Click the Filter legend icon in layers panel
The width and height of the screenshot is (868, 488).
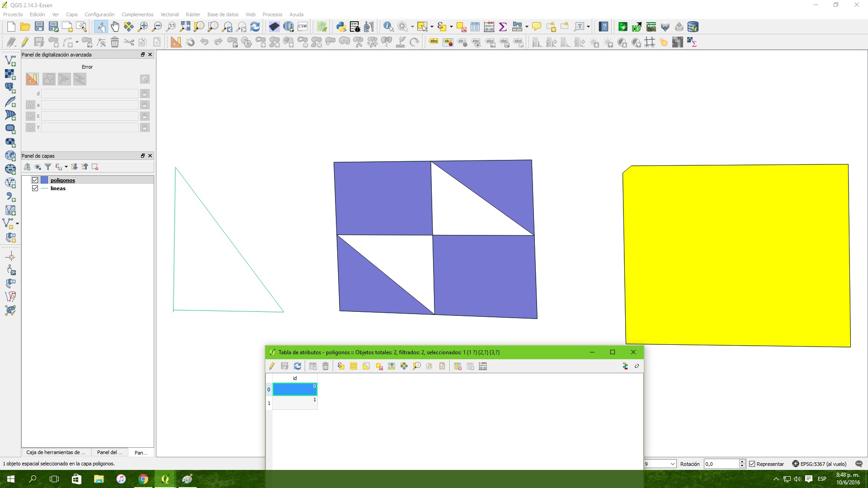pos(48,167)
